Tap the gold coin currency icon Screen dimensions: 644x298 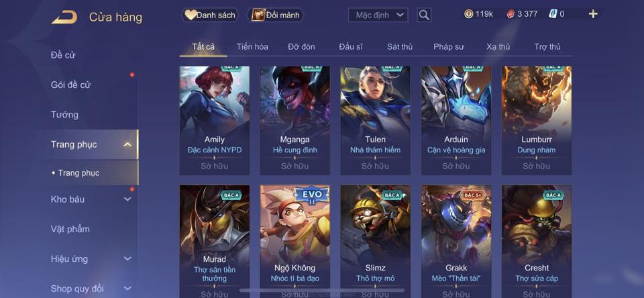tap(469, 14)
